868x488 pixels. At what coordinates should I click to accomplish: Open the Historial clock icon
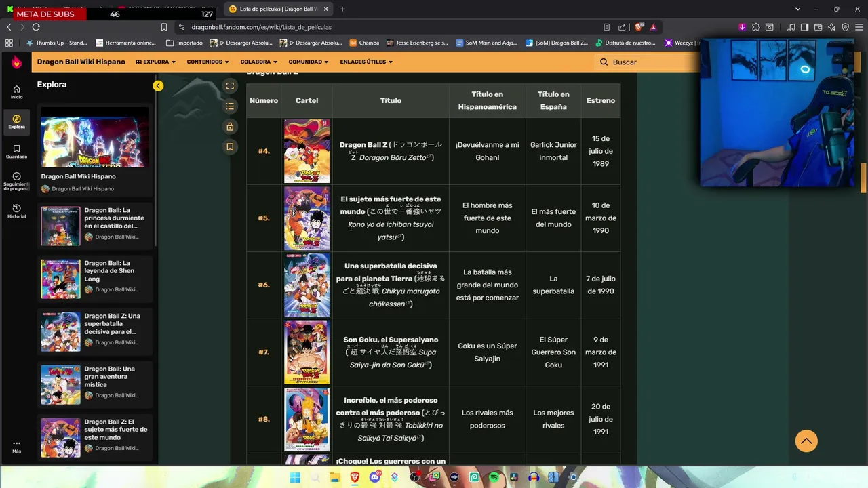point(16,211)
